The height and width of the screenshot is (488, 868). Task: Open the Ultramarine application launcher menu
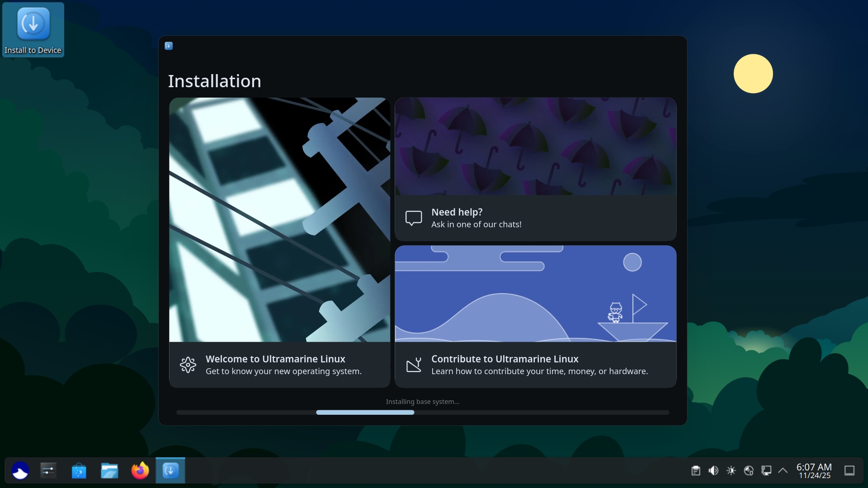pyautogui.click(x=20, y=471)
